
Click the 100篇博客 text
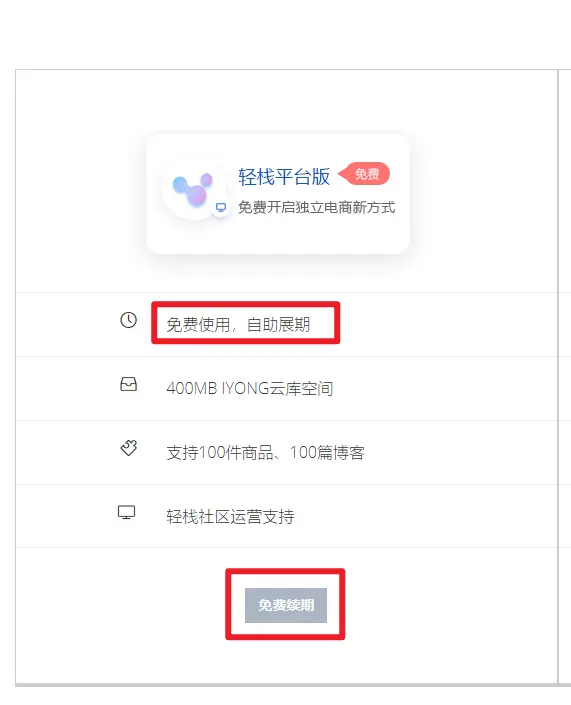327,452
